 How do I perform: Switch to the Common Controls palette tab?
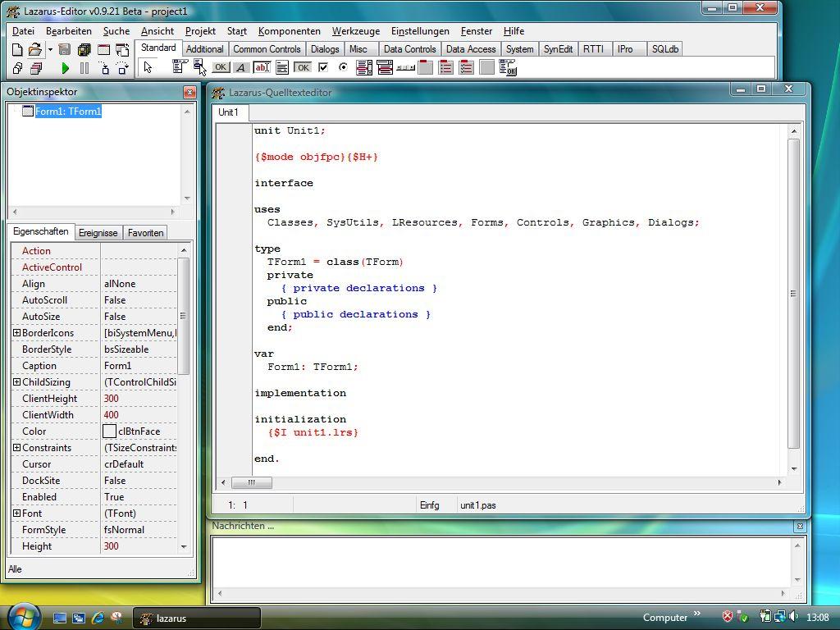[267, 48]
